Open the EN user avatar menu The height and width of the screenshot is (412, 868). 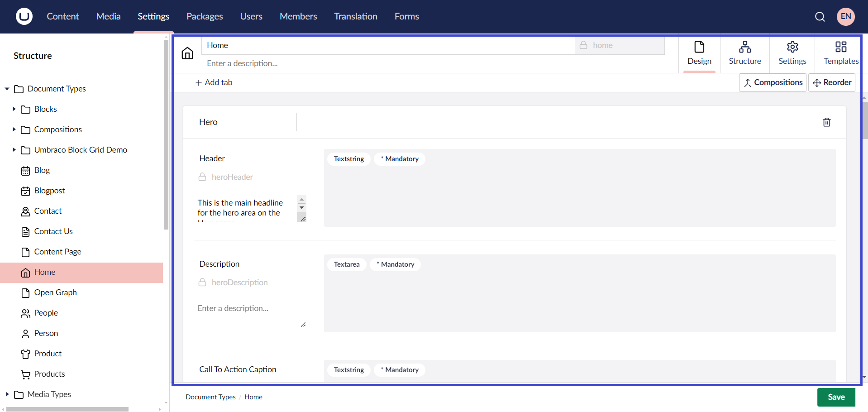click(845, 16)
